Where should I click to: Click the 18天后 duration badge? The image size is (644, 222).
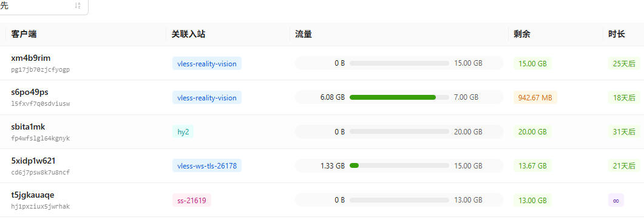[x=624, y=97]
